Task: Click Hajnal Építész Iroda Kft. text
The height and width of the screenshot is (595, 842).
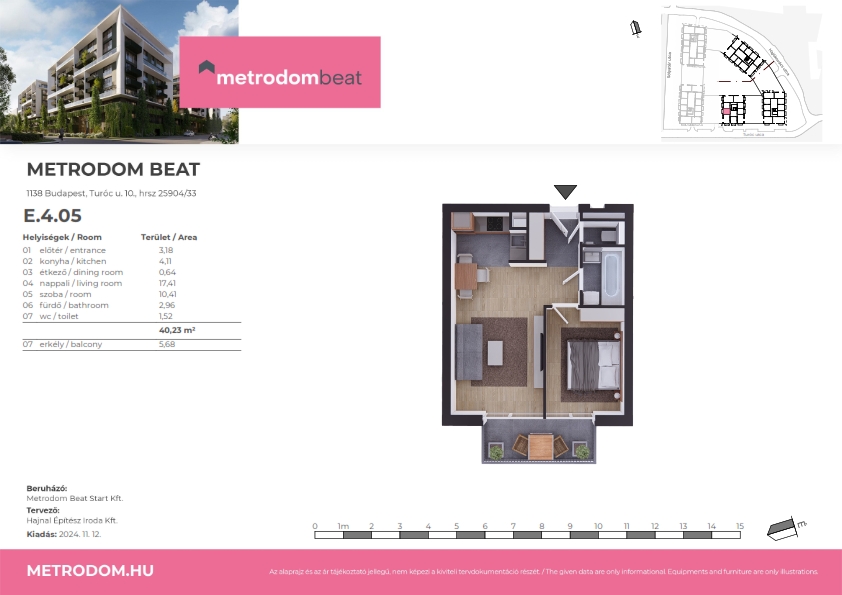Action: click(x=72, y=520)
